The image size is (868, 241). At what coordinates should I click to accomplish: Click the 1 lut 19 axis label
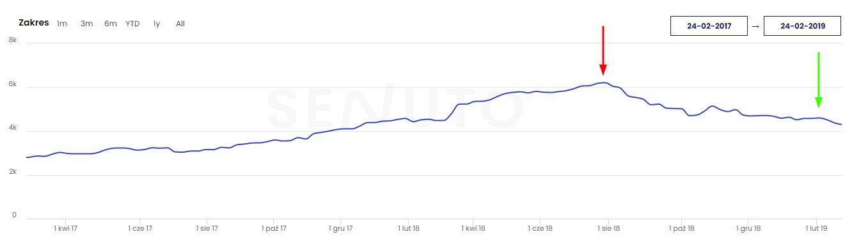click(816, 228)
